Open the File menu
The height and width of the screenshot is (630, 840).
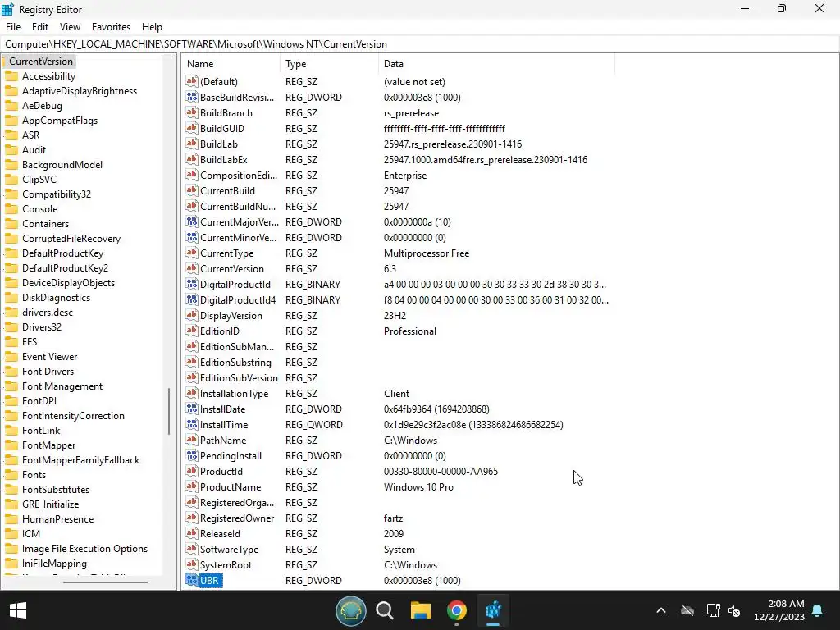(13, 27)
